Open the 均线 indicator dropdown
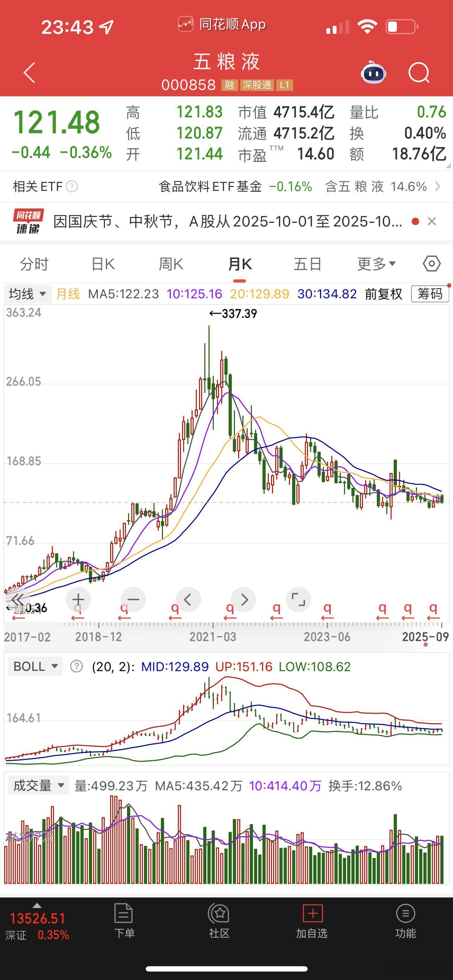Viewport: 453px width, 980px height. (x=28, y=294)
